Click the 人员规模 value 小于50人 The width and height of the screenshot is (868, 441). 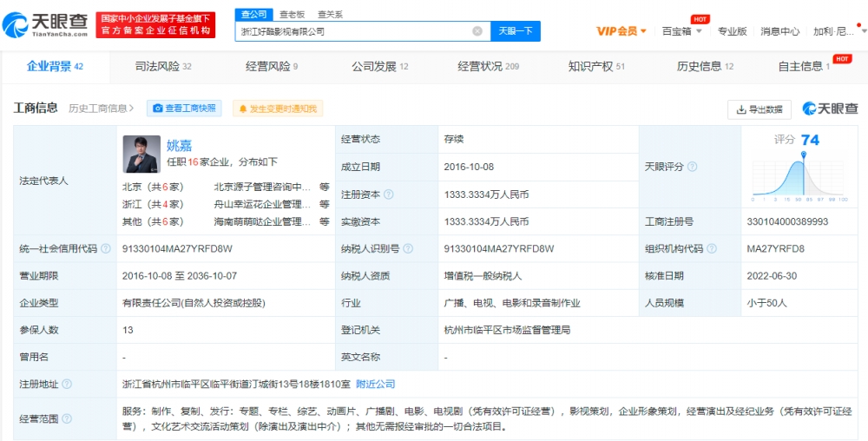tap(766, 303)
